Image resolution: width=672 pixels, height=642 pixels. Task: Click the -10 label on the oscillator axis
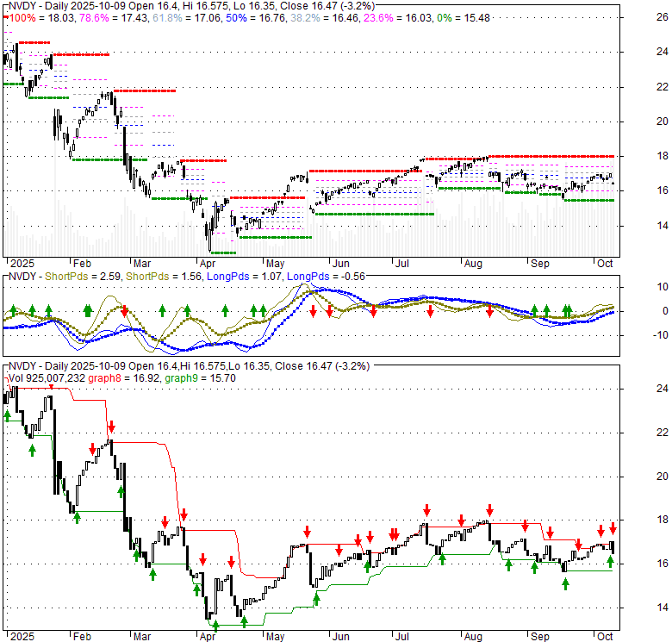pos(661,335)
